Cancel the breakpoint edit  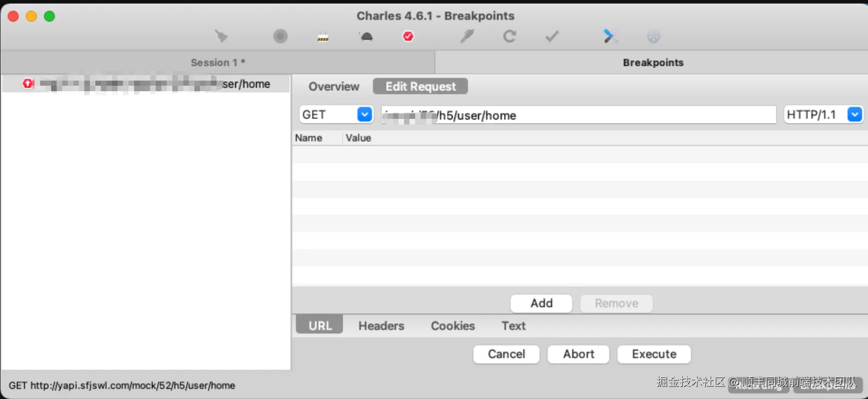coord(506,354)
